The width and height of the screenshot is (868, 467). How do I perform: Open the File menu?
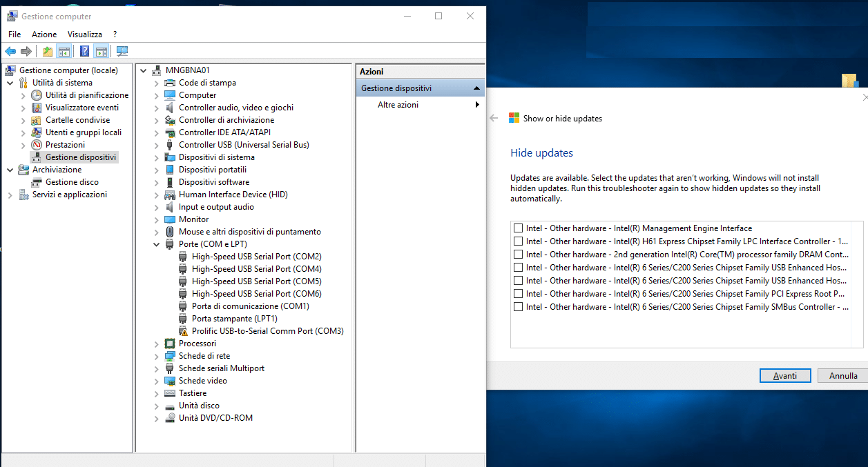pyautogui.click(x=15, y=34)
